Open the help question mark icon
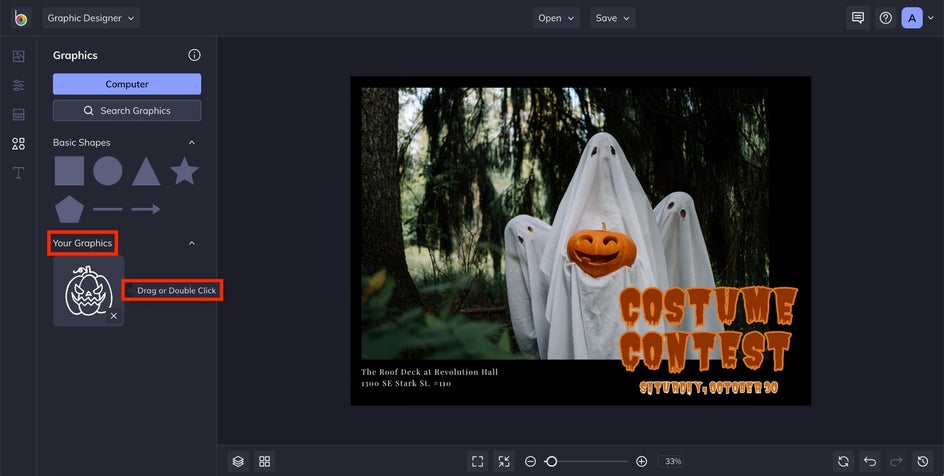This screenshot has width=944, height=476. 885,18
